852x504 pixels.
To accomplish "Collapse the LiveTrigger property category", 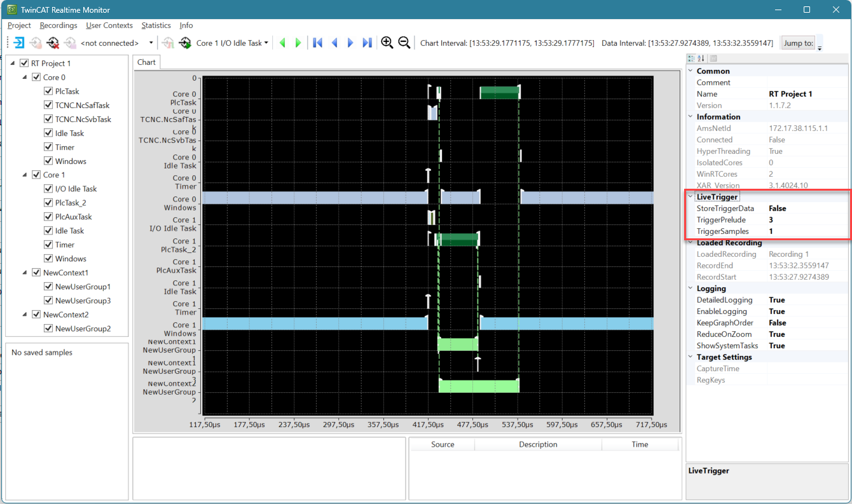I will point(691,197).
